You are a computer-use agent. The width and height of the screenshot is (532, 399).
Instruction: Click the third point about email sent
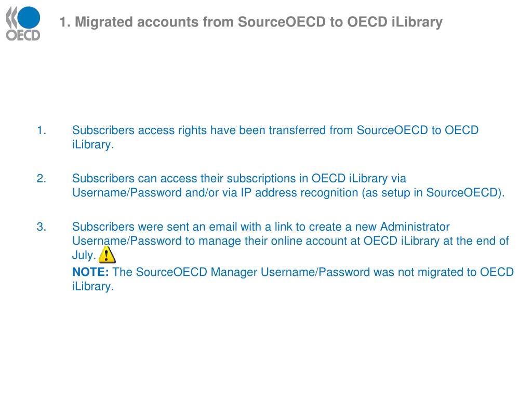(x=290, y=241)
